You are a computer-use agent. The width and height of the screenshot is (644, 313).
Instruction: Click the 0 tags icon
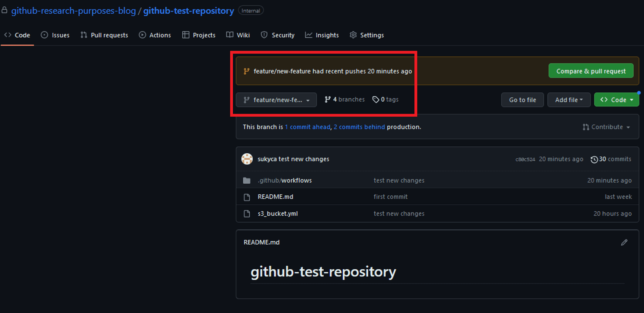pyautogui.click(x=375, y=99)
